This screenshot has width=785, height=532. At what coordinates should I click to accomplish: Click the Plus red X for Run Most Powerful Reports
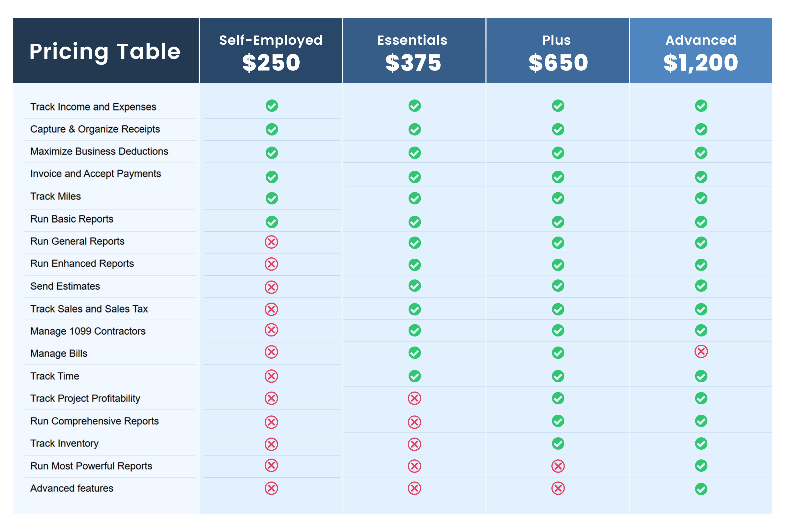click(558, 466)
